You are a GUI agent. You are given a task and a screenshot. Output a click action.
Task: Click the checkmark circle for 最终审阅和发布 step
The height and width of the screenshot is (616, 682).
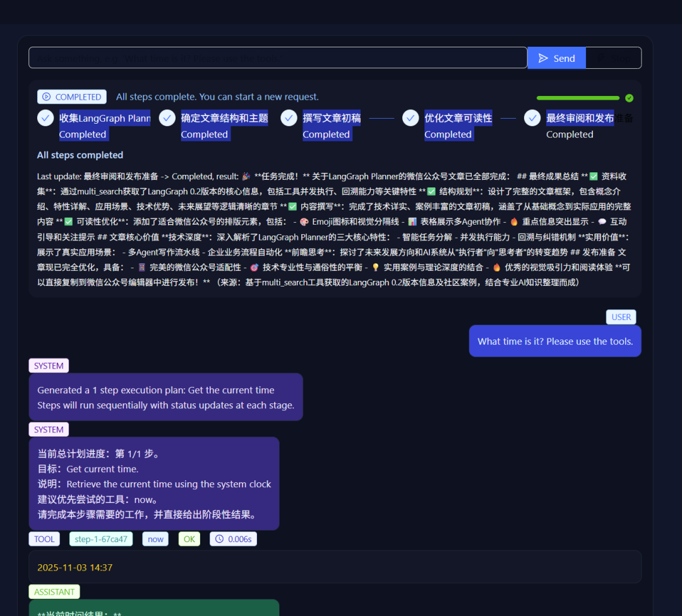(x=532, y=118)
